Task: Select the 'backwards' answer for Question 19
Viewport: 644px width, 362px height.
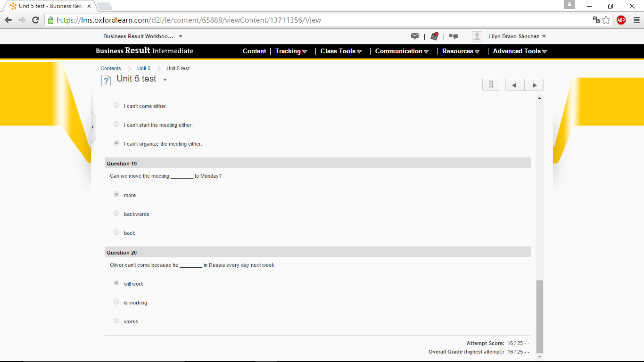Action: point(116,214)
